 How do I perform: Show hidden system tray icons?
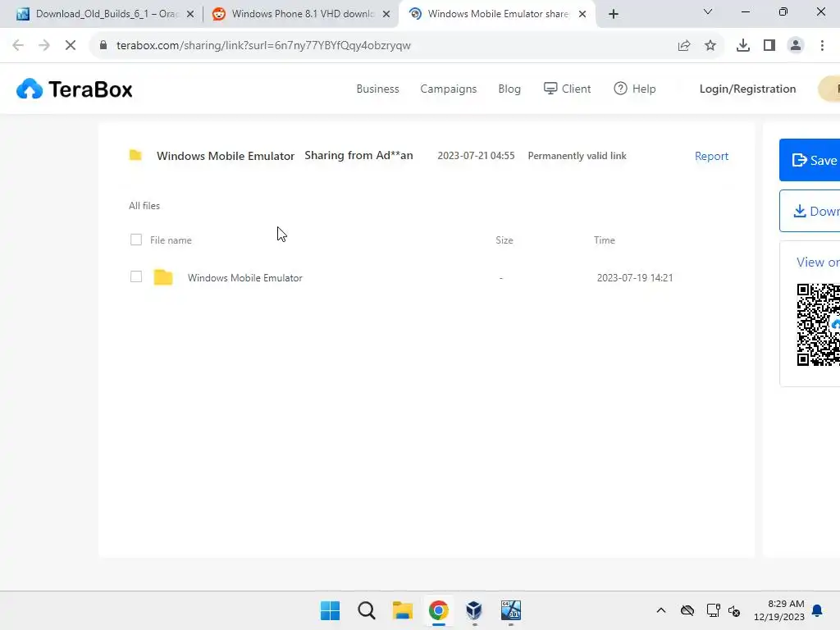click(x=661, y=610)
